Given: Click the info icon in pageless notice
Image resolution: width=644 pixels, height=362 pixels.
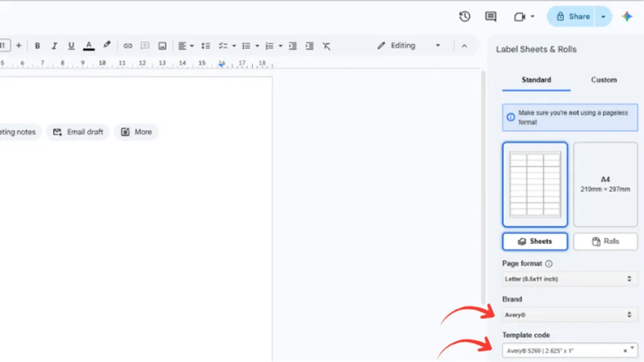Looking at the screenshot, I should pyautogui.click(x=511, y=117).
